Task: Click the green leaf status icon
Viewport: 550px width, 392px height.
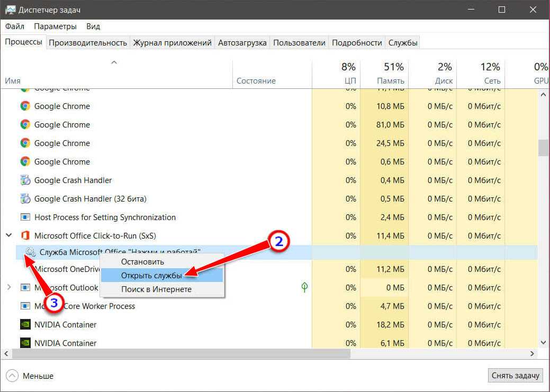Action: click(x=304, y=287)
